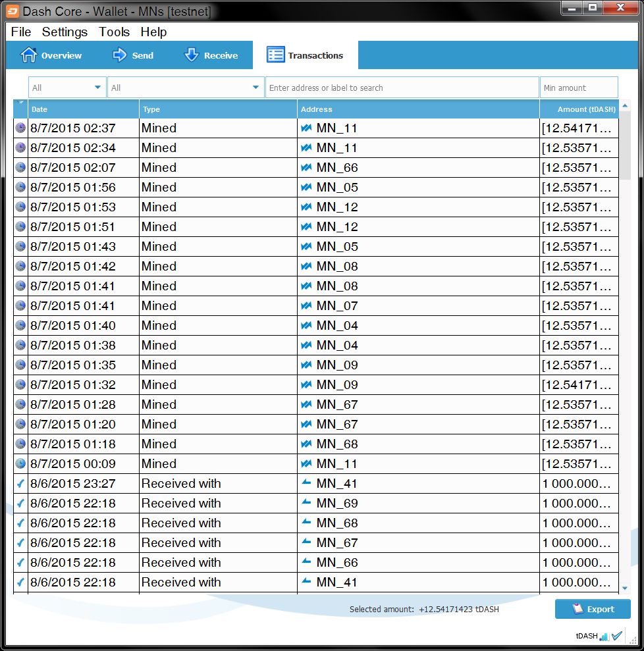Click the mined icon beside MN_09 at 01:35
Image resolution: width=644 pixels, height=651 pixels.
click(306, 365)
